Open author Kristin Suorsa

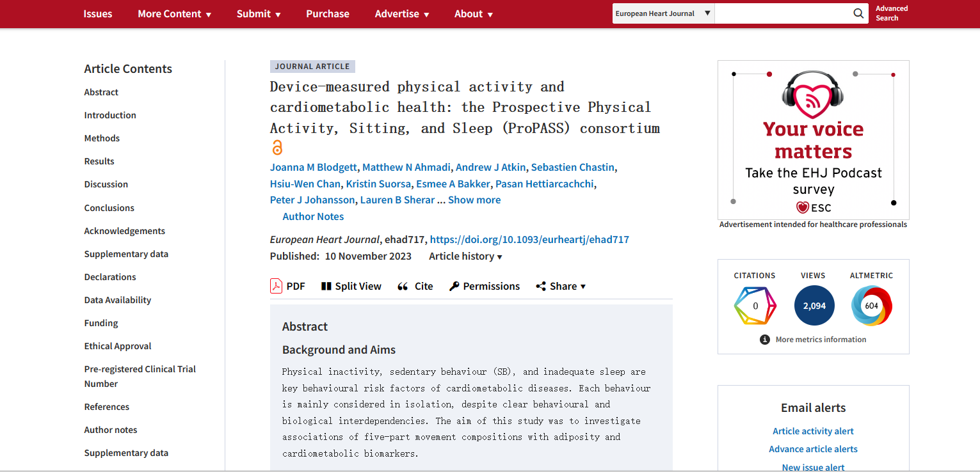[x=378, y=184]
